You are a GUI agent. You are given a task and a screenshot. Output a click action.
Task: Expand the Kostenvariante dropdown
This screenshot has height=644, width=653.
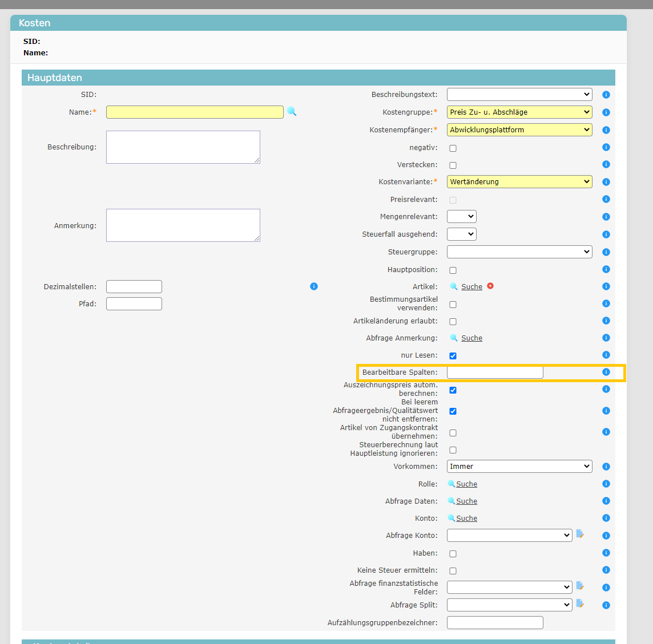519,182
